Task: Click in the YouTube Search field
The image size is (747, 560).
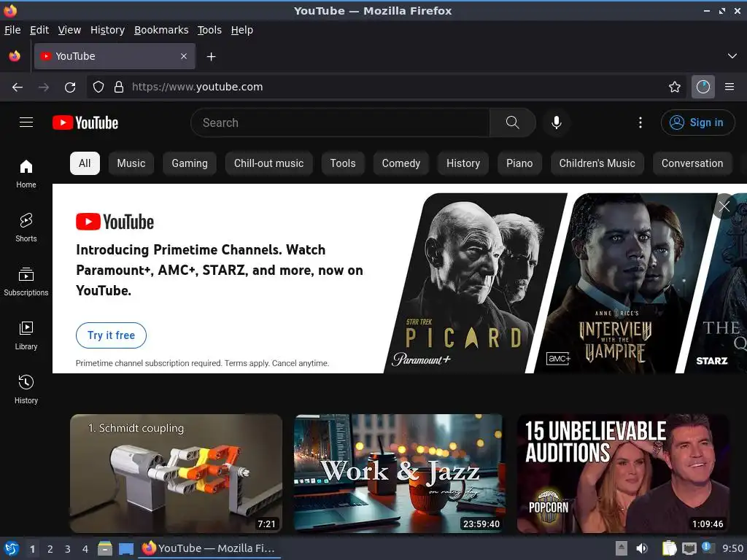Action: coord(340,122)
